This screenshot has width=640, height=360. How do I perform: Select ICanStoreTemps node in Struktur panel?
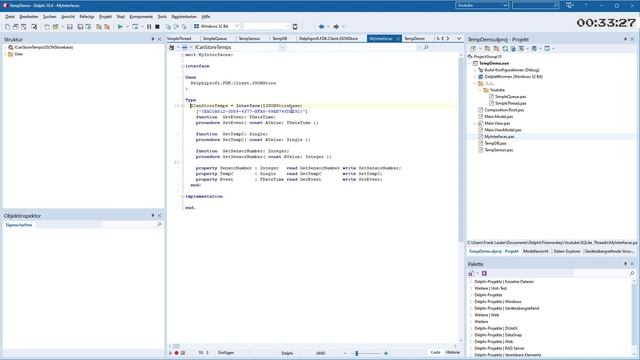(44, 47)
